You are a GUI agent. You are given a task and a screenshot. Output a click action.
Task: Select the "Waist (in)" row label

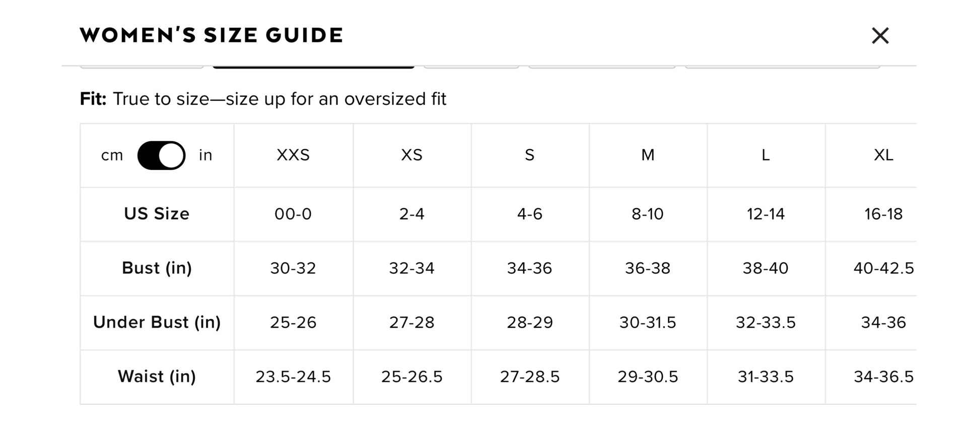(157, 377)
